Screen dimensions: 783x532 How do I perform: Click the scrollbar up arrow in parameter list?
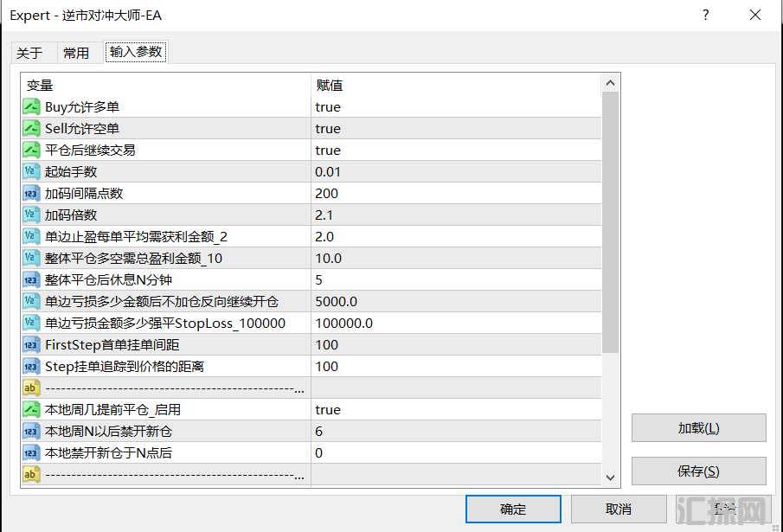click(610, 83)
